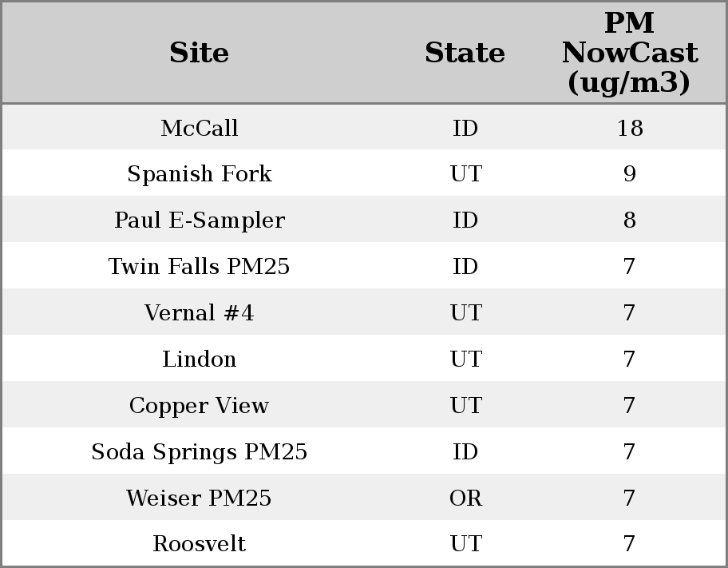
Task: Select the McCall site row
Action: tap(199, 128)
